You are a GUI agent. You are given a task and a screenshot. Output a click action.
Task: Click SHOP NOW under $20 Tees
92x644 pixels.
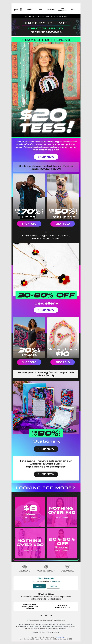pyautogui.click(x=46, y=157)
